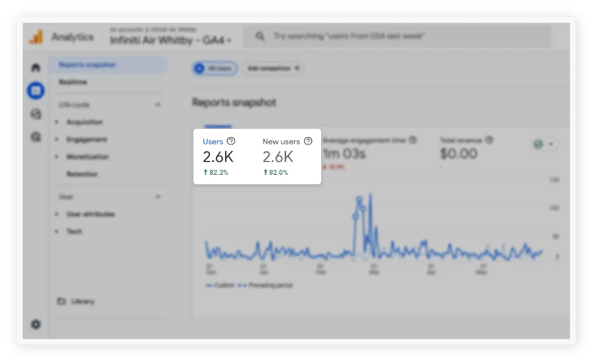This screenshot has height=364, width=595.
Task: Click Add comparison button
Action: click(x=273, y=68)
